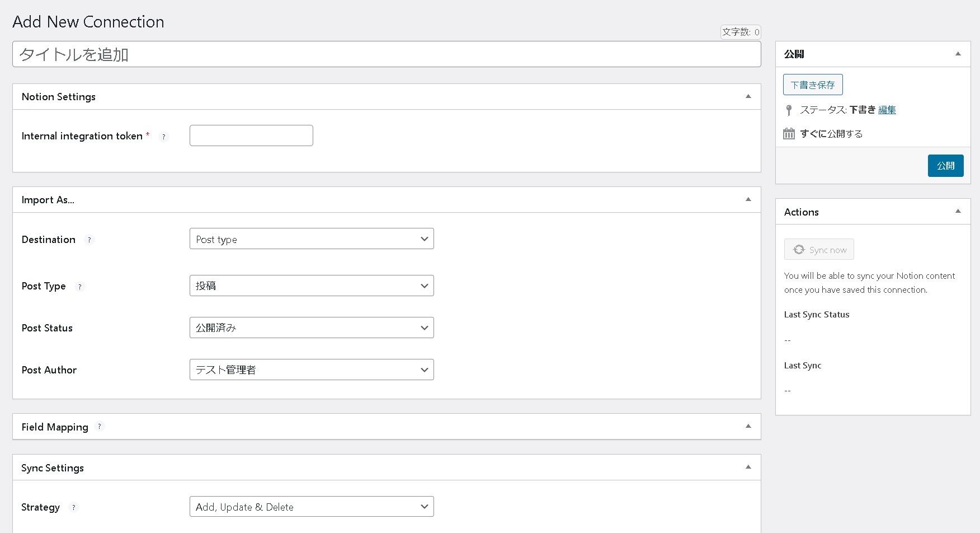Click the key icon beside ステータス

click(789, 110)
